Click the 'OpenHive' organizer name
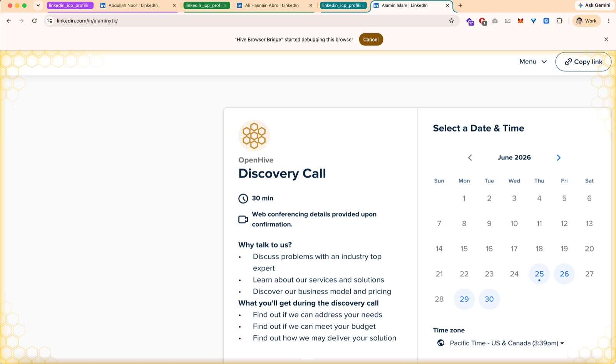This screenshot has width=616, height=364. (256, 160)
